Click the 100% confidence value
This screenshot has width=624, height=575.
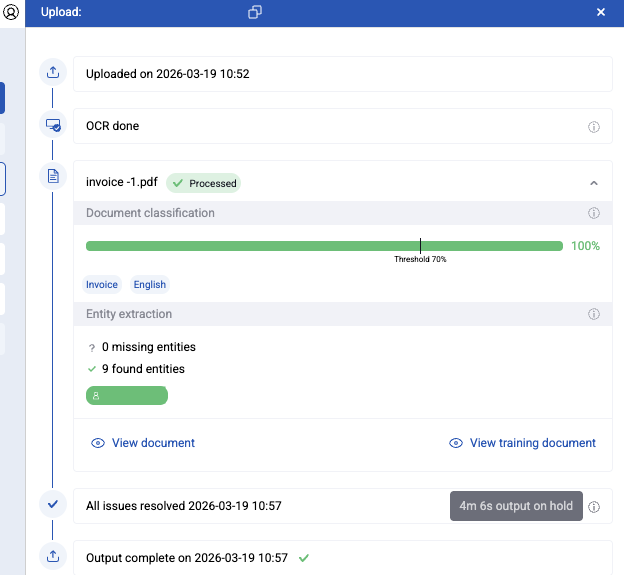coord(585,246)
